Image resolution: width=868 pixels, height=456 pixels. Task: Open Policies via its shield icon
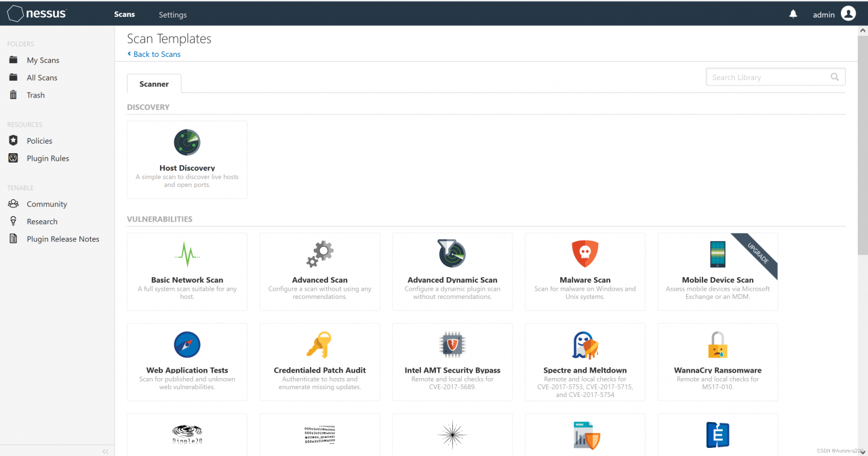(x=13, y=140)
